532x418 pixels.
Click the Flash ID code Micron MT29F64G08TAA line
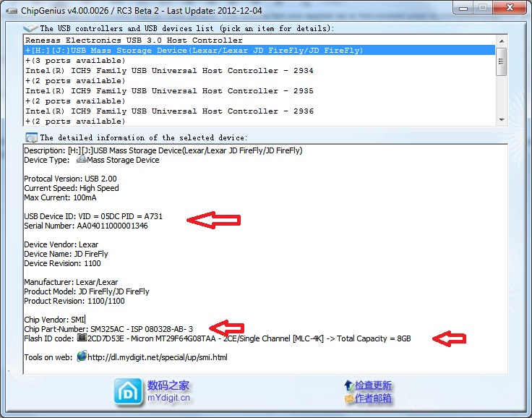(x=218, y=338)
